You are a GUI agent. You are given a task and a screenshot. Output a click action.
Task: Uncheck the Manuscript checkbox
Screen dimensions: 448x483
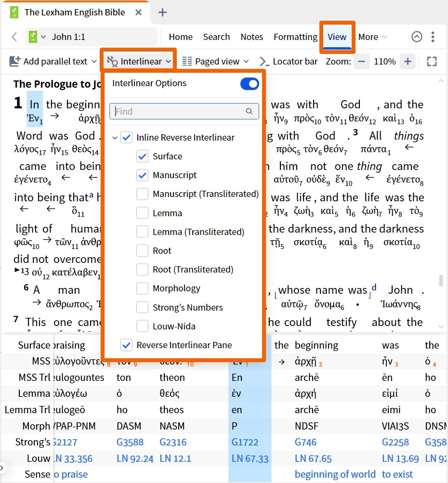(x=143, y=175)
